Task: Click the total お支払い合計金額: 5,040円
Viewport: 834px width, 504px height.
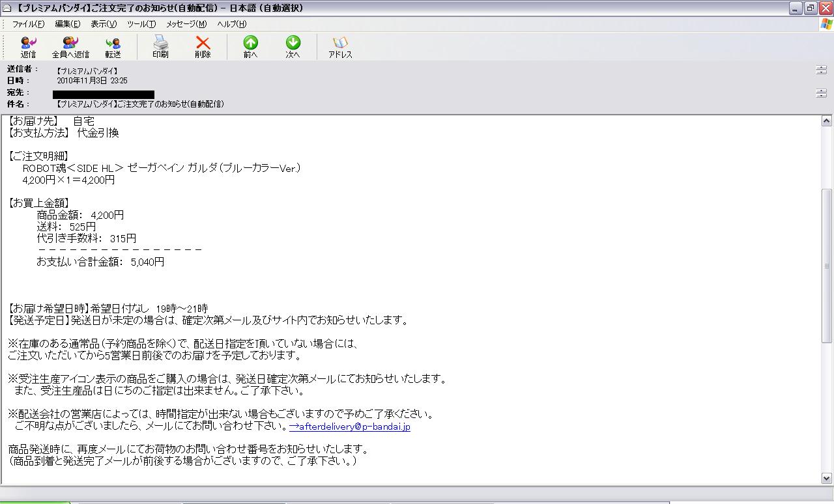Action: click(x=100, y=262)
